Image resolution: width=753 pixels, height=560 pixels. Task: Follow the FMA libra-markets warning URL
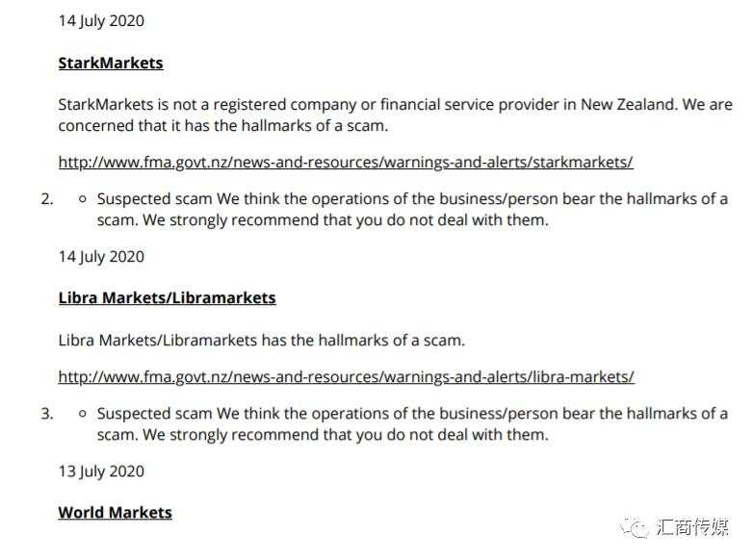click(x=347, y=376)
